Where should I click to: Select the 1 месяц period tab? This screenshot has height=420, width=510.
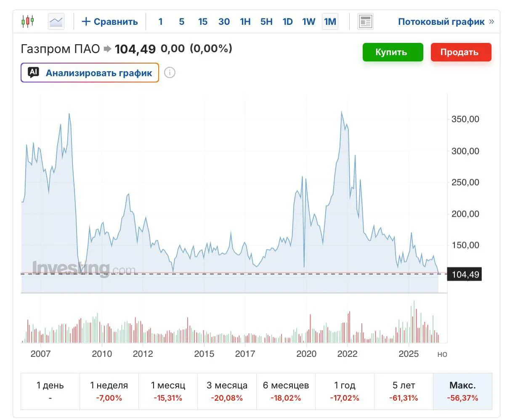click(x=168, y=391)
